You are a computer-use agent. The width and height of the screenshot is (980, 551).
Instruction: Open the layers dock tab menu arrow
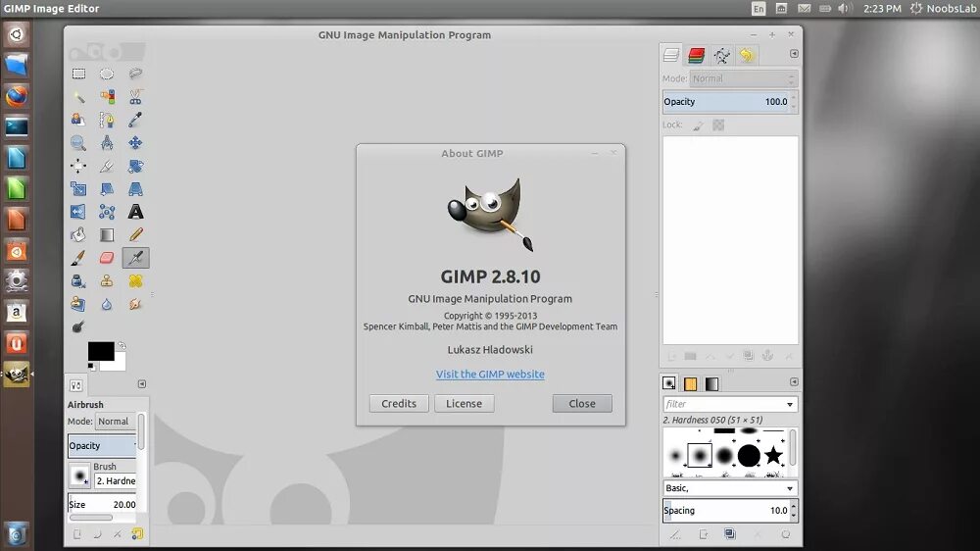(794, 54)
